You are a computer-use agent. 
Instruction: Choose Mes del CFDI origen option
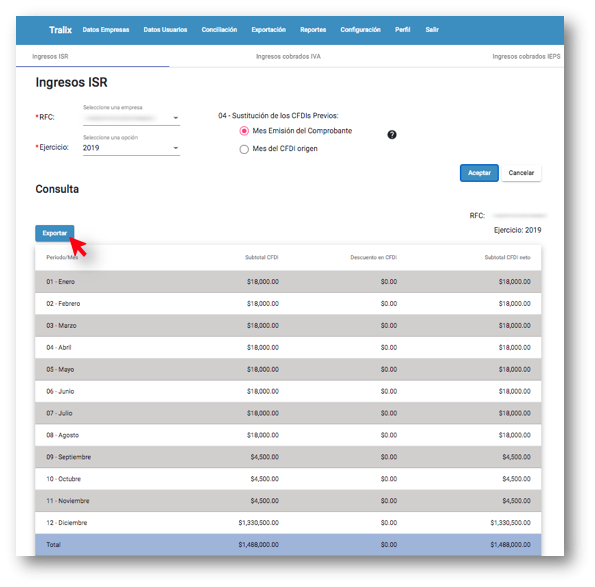coord(244,149)
